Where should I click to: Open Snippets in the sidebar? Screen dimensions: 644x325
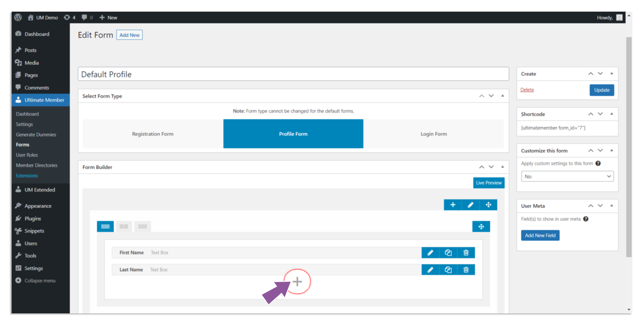pyautogui.click(x=34, y=231)
